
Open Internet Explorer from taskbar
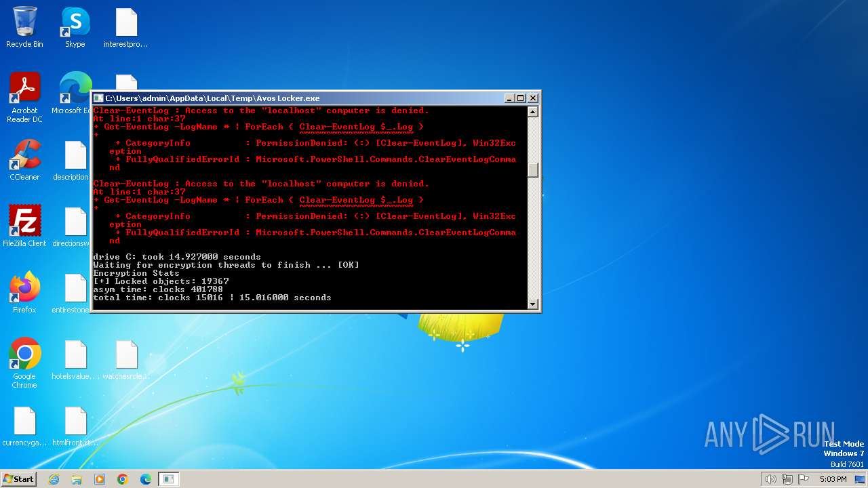click(x=54, y=479)
